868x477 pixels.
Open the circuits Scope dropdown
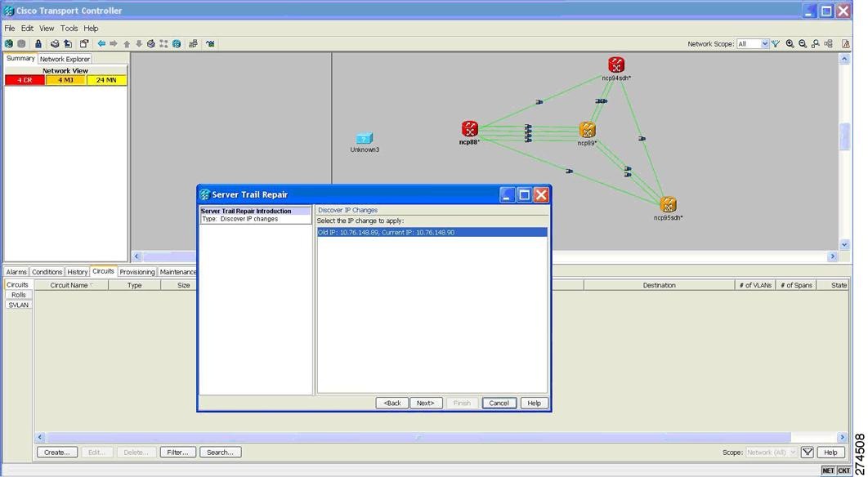(772, 452)
